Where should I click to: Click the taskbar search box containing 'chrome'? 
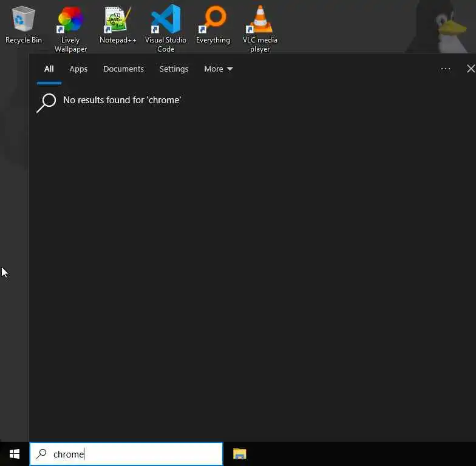(126, 454)
